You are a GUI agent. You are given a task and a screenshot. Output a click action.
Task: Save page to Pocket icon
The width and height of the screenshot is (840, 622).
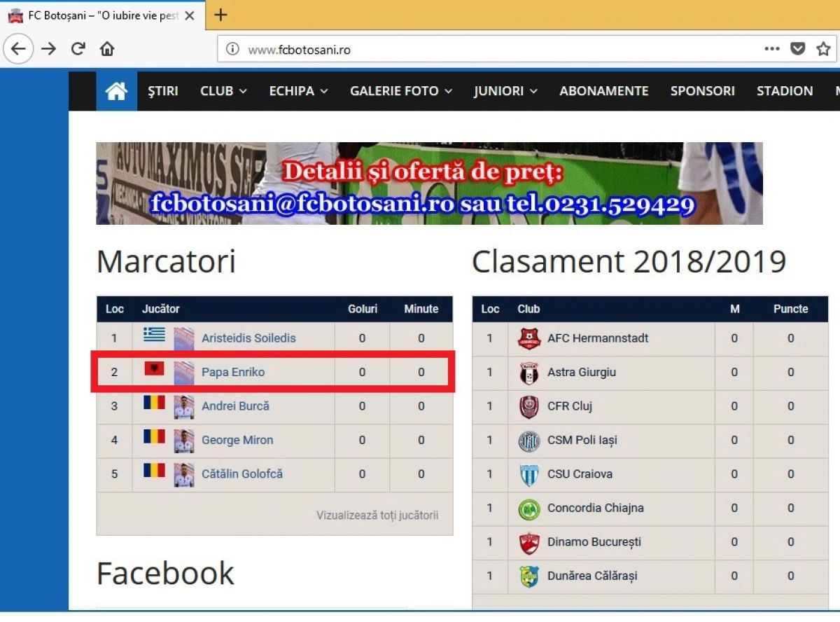click(x=797, y=49)
